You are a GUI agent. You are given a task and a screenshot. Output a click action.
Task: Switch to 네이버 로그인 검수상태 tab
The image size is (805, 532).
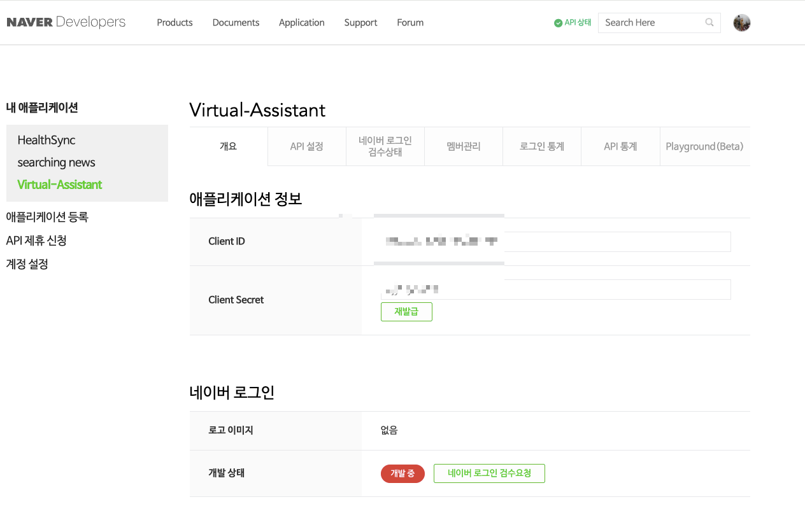point(385,146)
